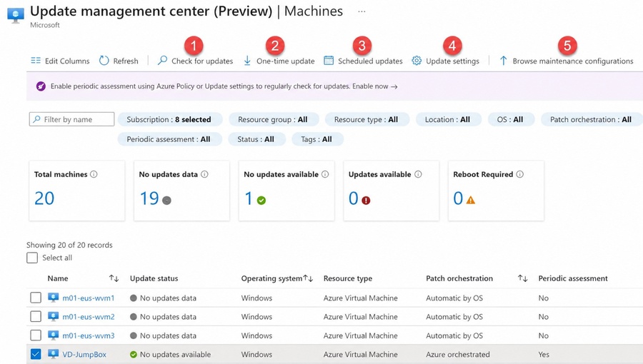This screenshot has height=364, width=643.
Task: Open the Resource type filter
Action: 367,120
